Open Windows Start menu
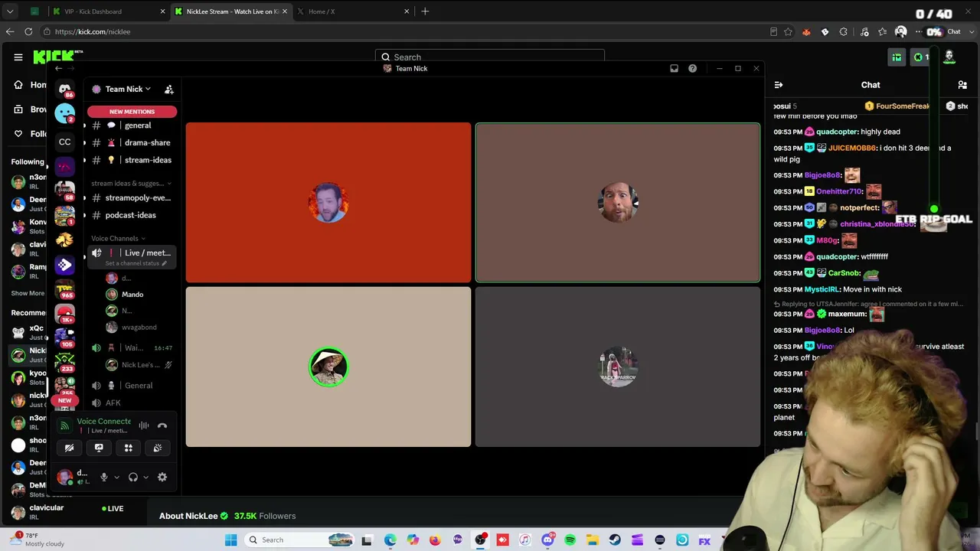Image resolution: width=980 pixels, height=551 pixels. 230,540
